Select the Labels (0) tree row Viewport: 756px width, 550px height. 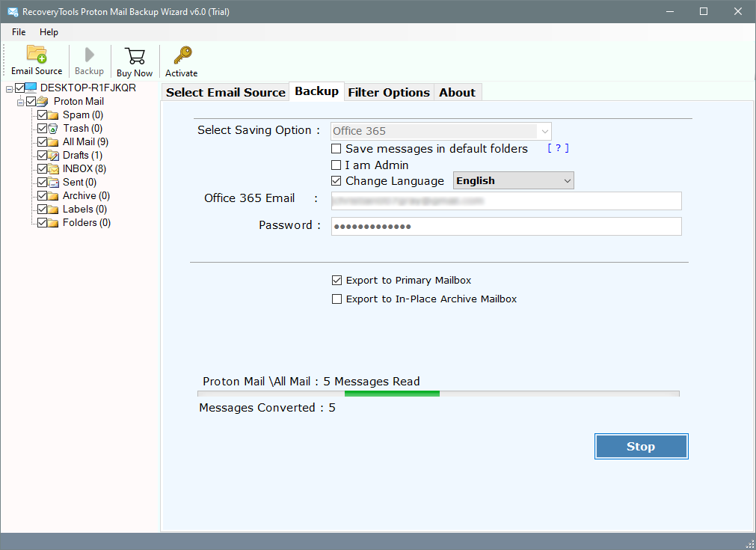[84, 210]
